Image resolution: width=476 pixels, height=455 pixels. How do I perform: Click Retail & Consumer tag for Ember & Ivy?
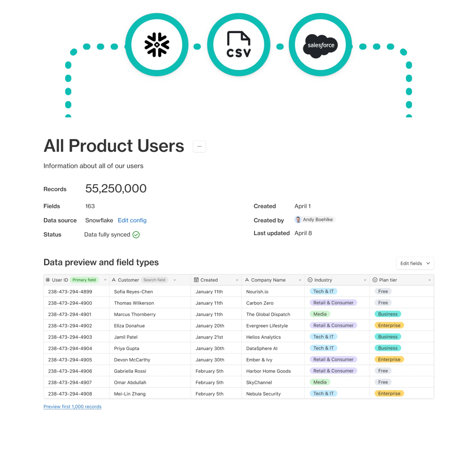333,359
